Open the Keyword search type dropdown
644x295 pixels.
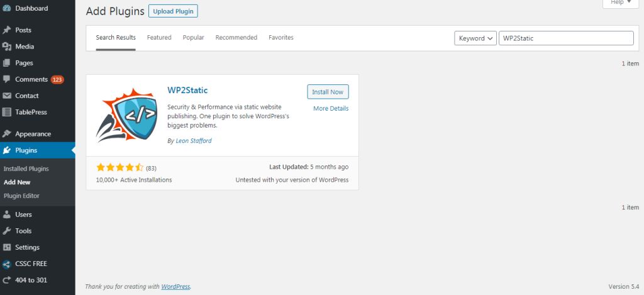pyautogui.click(x=475, y=38)
